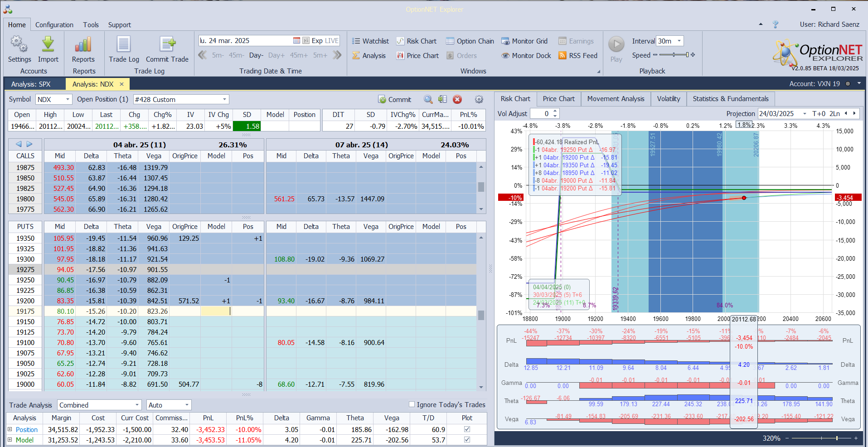Image resolution: width=868 pixels, height=447 pixels.
Task: Open the RSS Feed window
Action: click(x=578, y=55)
